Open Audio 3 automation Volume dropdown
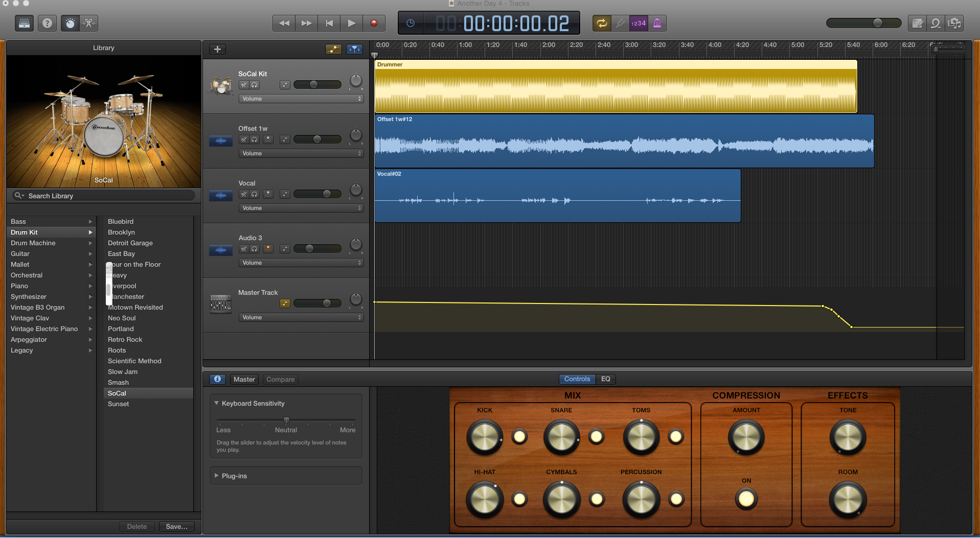 coord(301,263)
